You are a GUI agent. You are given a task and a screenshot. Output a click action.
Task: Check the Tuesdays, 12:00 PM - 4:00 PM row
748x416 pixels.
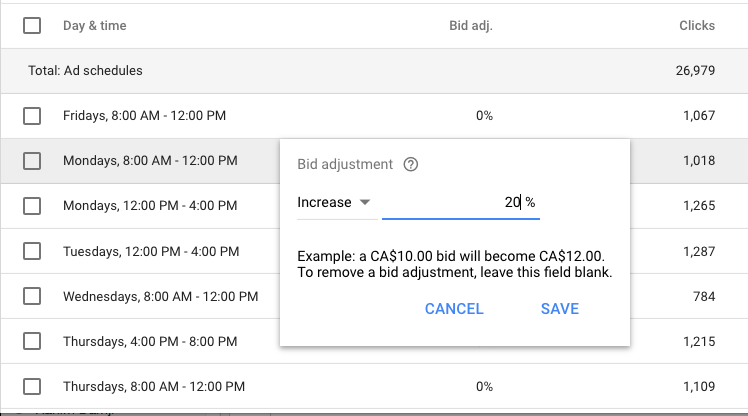(32, 251)
